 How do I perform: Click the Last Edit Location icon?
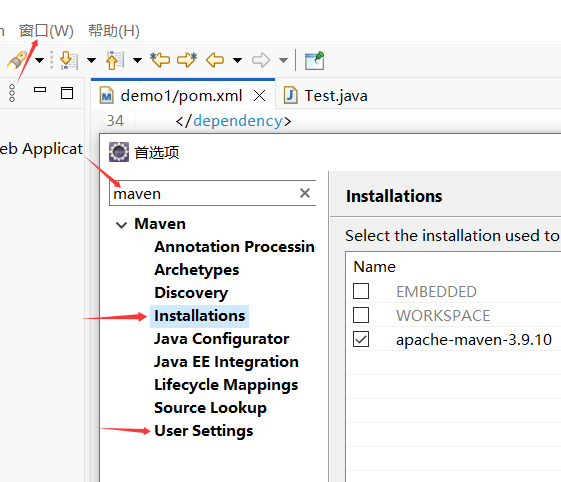(x=160, y=60)
